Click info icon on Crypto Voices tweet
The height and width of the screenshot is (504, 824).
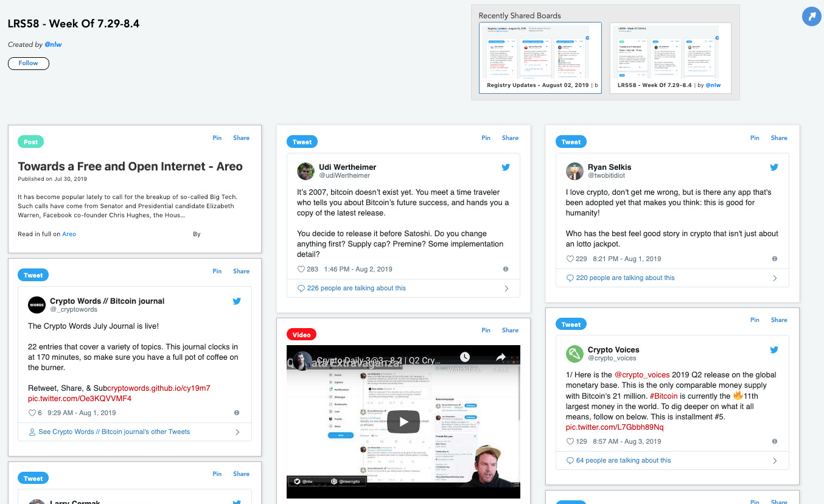pyautogui.click(x=775, y=441)
